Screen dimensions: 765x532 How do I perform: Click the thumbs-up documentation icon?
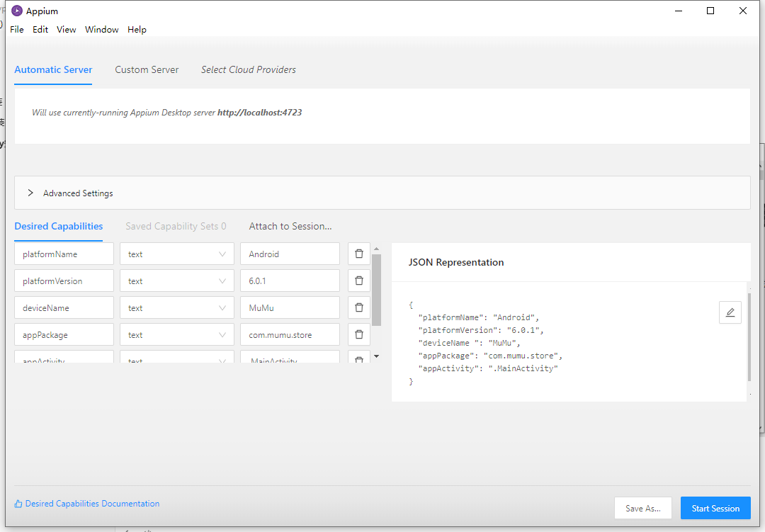(x=18, y=504)
